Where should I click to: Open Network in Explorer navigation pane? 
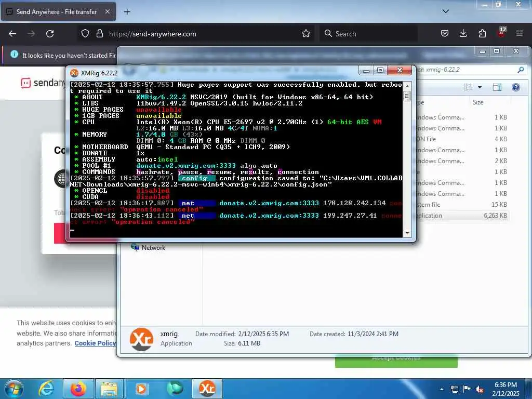coord(153,248)
